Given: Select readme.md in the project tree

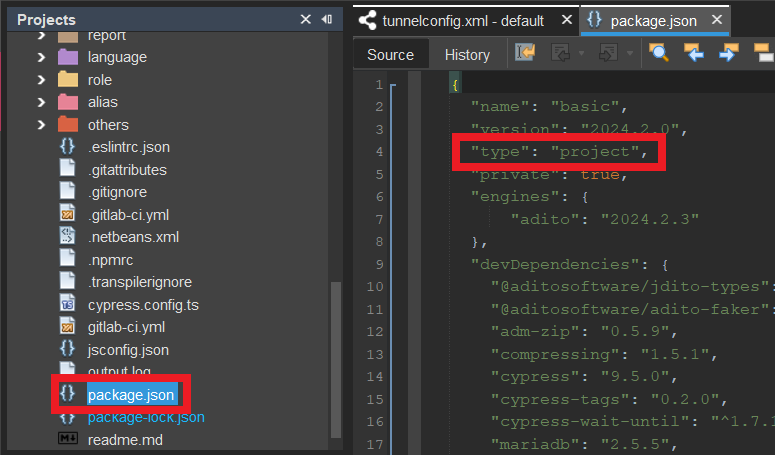Looking at the screenshot, I should coord(125,439).
